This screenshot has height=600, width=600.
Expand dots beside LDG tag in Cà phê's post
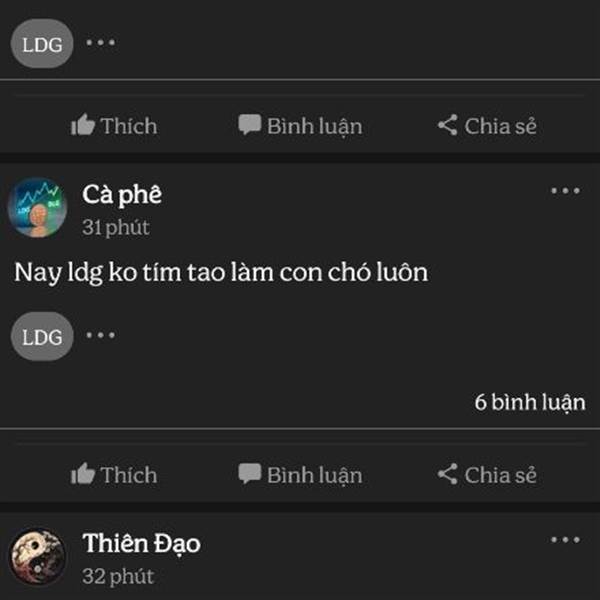pyautogui.click(x=100, y=335)
